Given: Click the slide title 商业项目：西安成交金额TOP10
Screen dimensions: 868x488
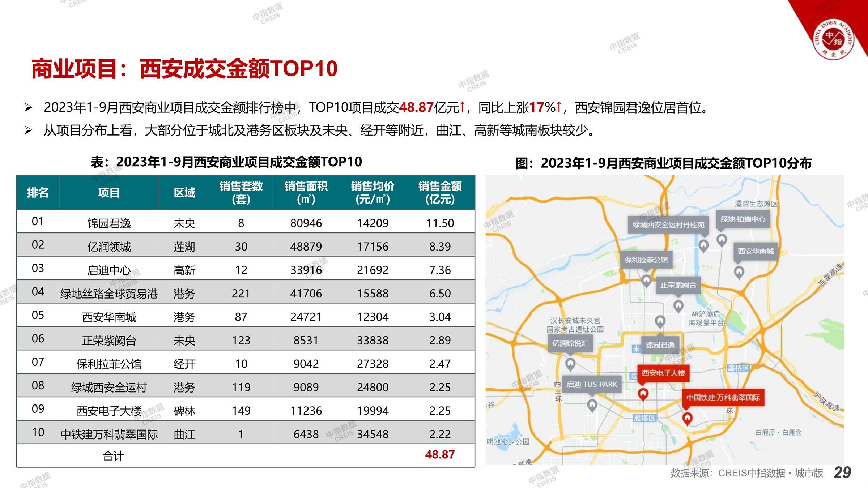Looking at the screenshot, I should point(184,69).
